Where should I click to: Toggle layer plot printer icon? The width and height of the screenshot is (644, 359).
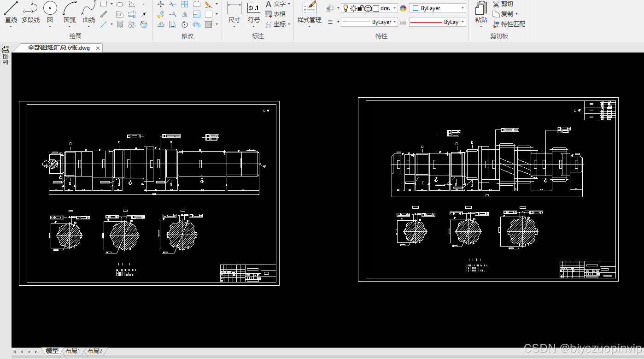coord(368,8)
